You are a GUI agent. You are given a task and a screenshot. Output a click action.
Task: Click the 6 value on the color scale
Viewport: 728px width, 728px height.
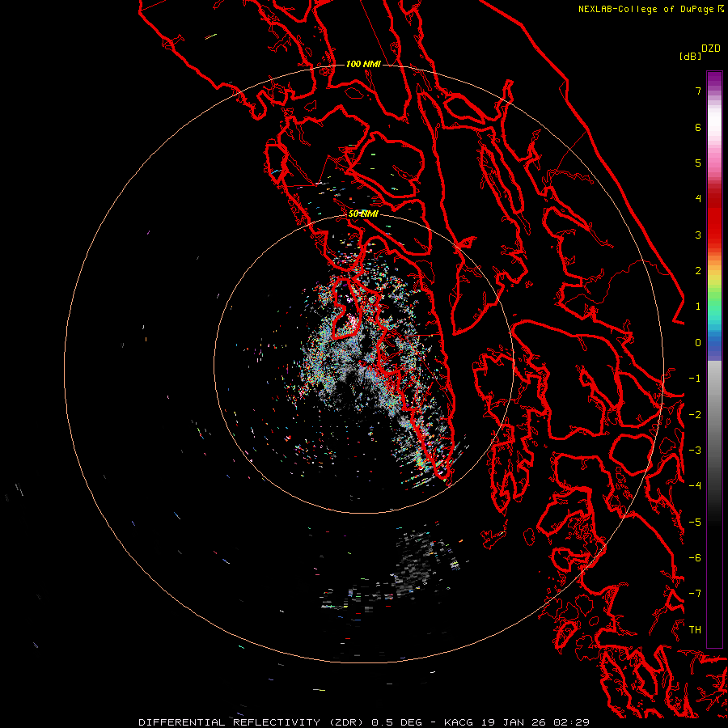pos(698,127)
